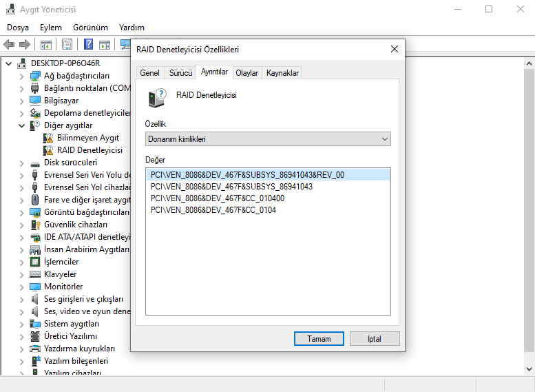The image size is (535, 392).
Task: Switch to the Olaylar tab
Action: 247,73
